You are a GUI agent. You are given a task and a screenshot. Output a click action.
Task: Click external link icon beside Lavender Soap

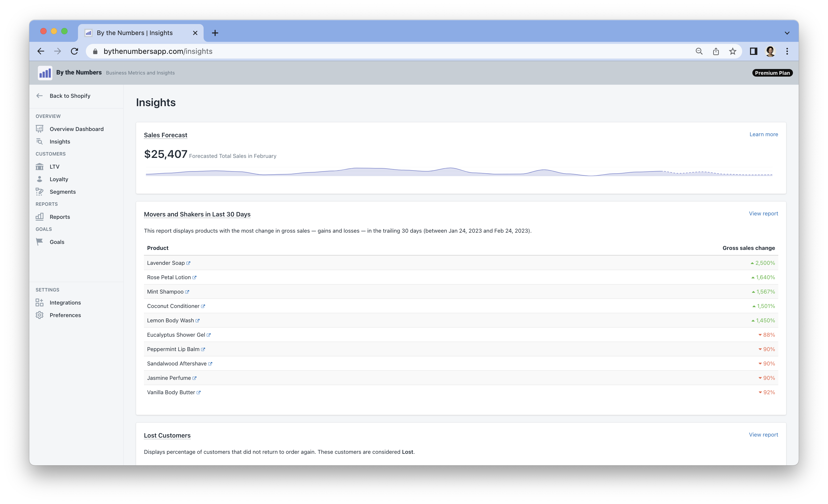(x=188, y=263)
